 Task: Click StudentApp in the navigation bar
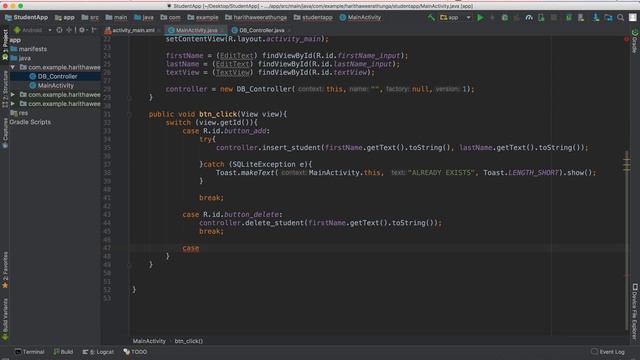(x=27, y=18)
